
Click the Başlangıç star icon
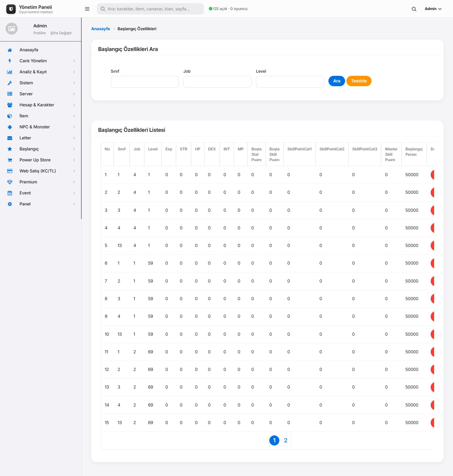tap(10, 149)
